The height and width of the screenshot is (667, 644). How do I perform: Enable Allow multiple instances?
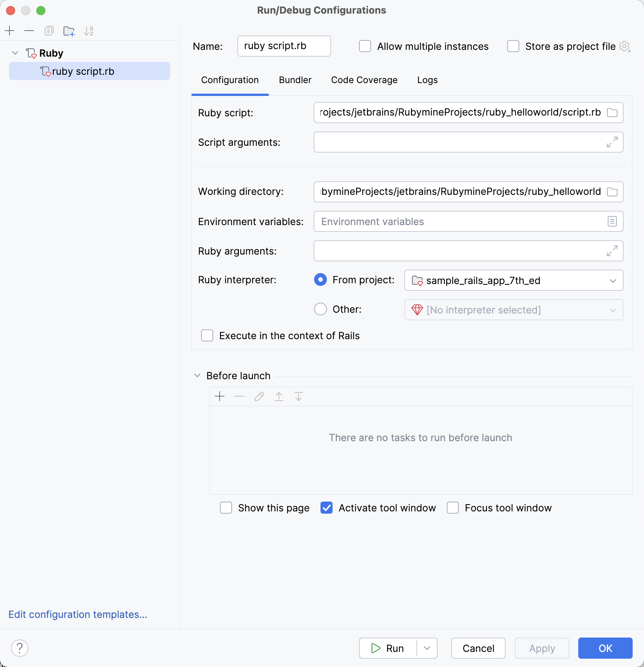[x=364, y=46]
